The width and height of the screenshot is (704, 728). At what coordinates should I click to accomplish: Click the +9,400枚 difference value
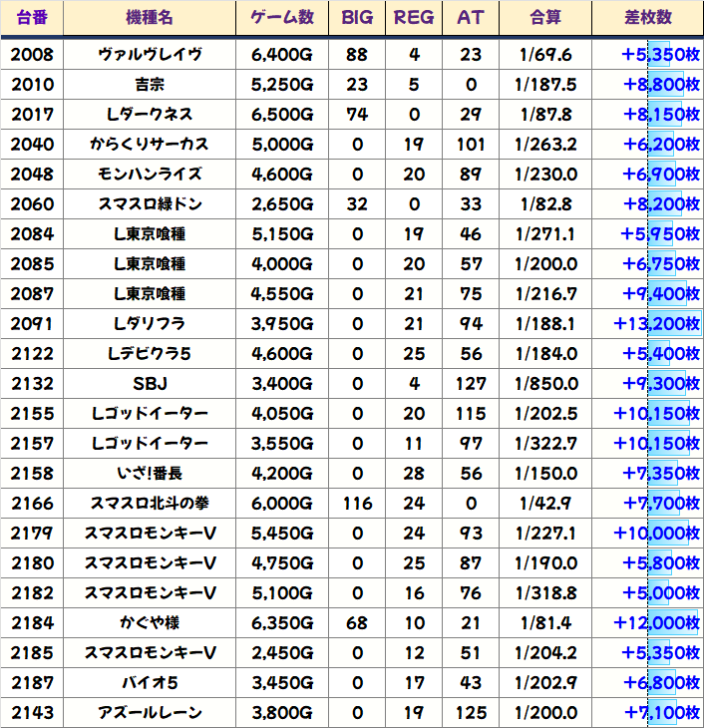tap(661, 294)
